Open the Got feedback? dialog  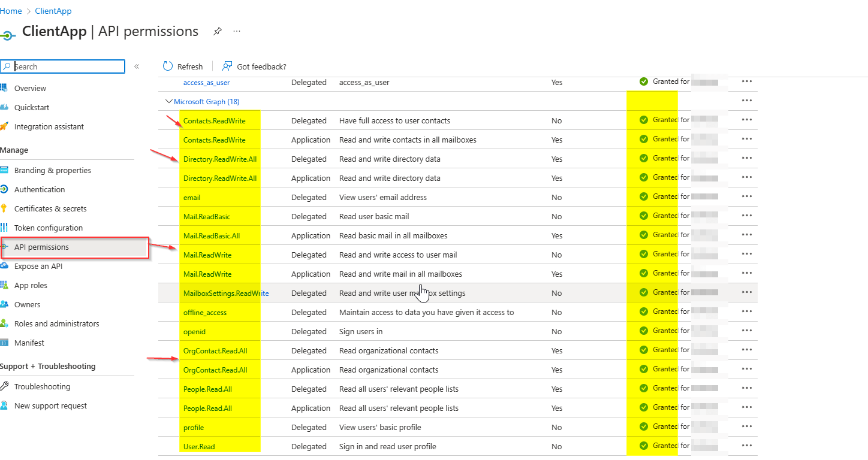254,66
